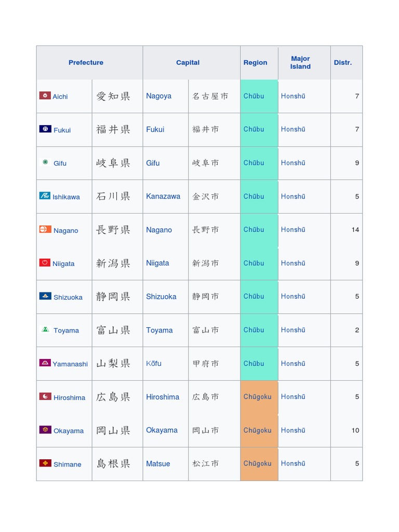This screenshot has width=399, height=532.
Task: Click Chūbu region link in Yamanashi row
Action: [254, 363]
